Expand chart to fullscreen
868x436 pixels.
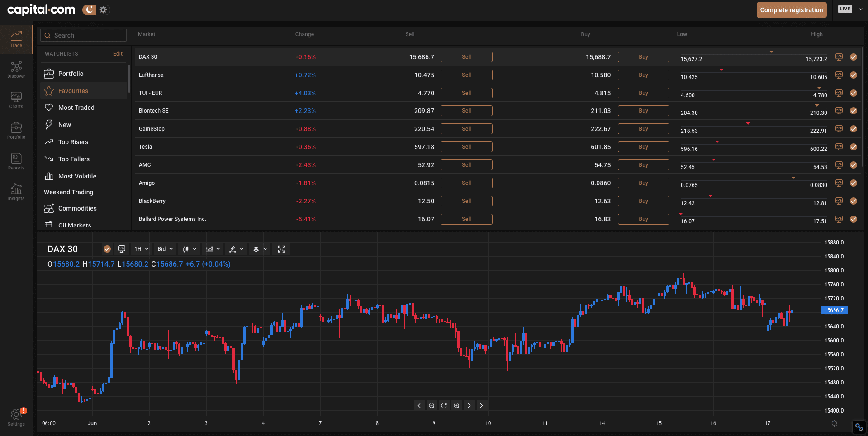281,249
